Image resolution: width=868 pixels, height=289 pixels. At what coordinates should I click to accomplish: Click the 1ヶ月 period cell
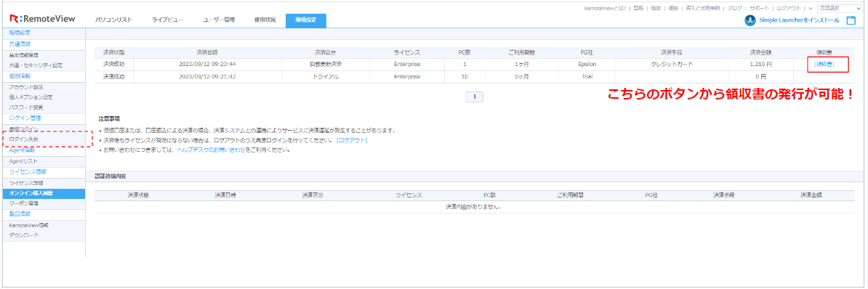(x=521, y=64)
